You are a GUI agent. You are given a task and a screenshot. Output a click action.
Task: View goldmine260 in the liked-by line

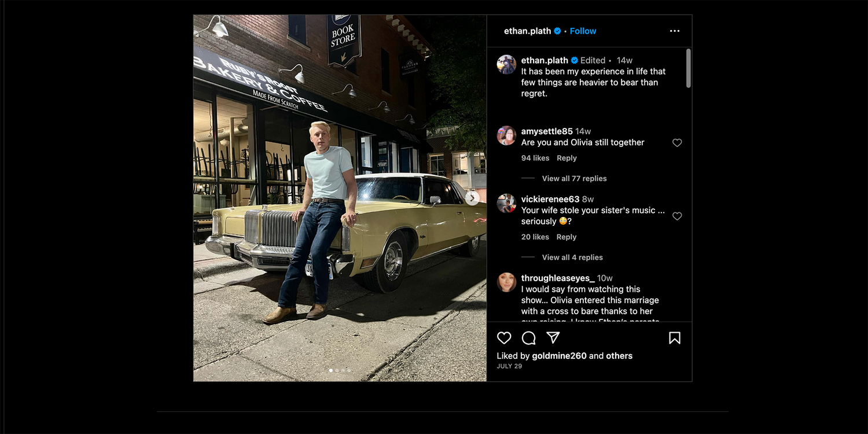[559, 356]
